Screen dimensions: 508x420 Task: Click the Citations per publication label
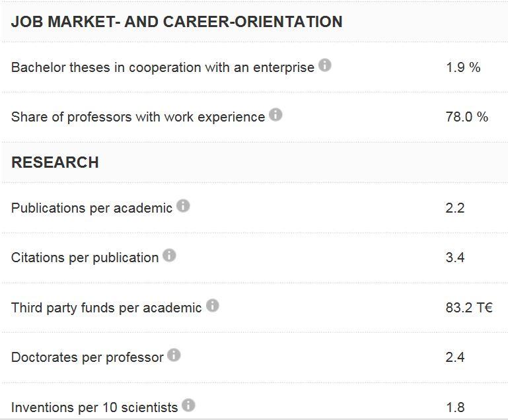(x=85, y=258)
